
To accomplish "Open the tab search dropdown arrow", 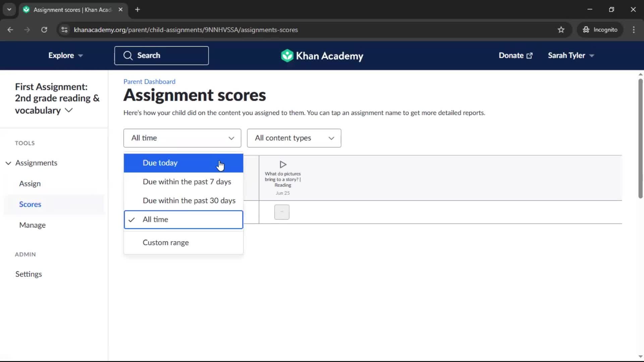I will click(9, 10).
